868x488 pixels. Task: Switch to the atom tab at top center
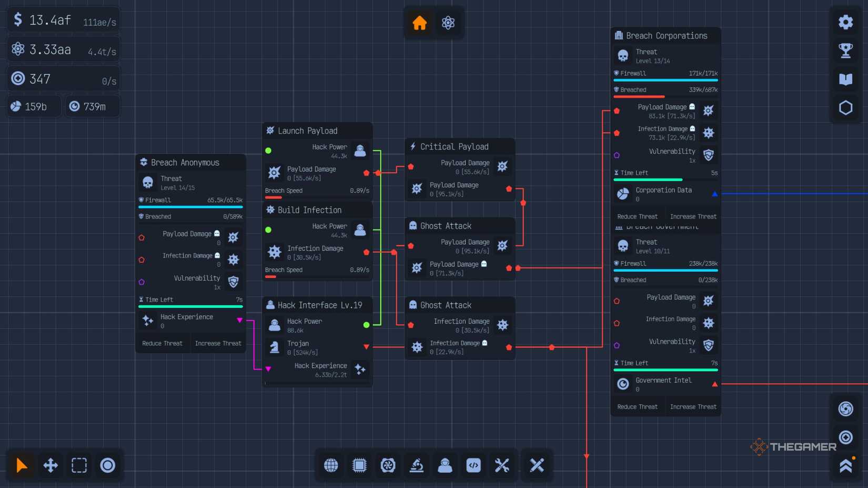[448, 23]
